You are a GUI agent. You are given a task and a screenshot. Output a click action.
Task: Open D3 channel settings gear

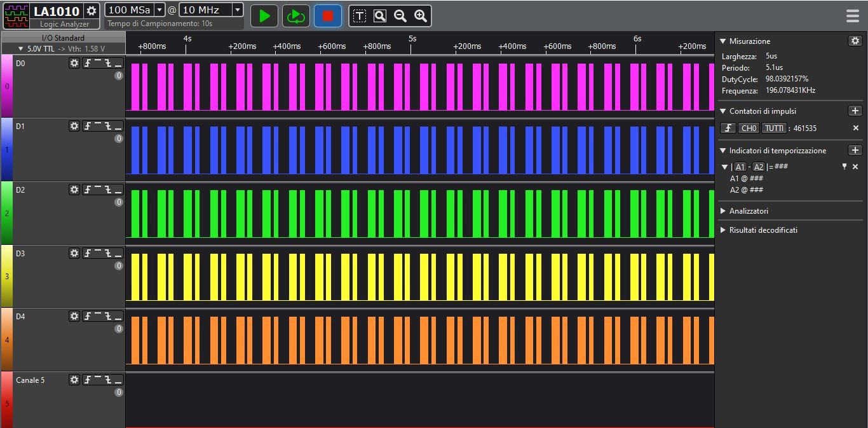point(74,253)
